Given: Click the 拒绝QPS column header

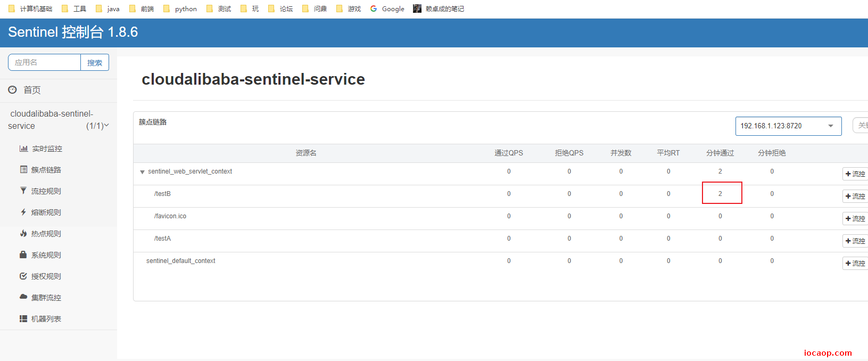Looking at the screenshot, I should (569, 153).
